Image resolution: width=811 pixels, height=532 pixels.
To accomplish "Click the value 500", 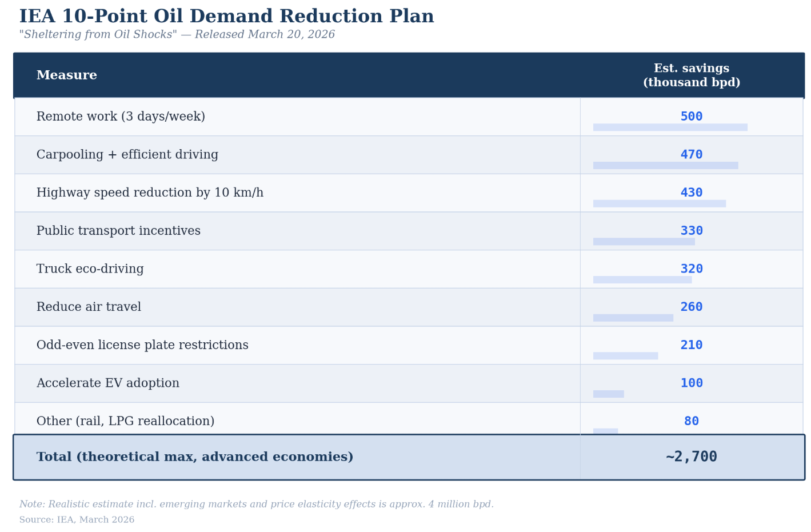I will tap(692, 117).
